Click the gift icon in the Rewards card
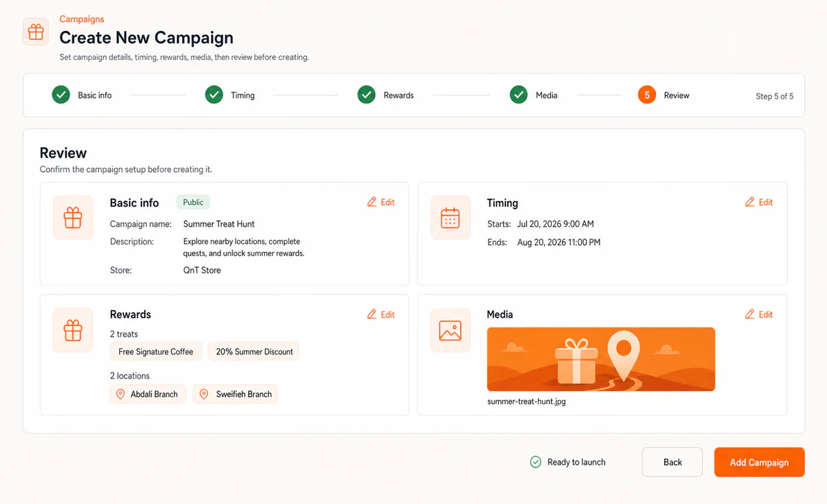 click(73, 330)
